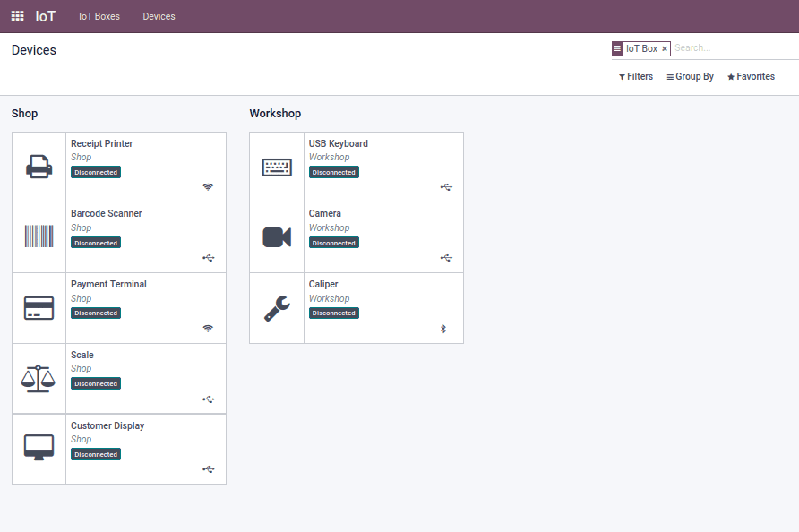Click the Shop label under Scale
Viewport: 799px width, 532px height.
pyautogui.click(x=81, y=368)
